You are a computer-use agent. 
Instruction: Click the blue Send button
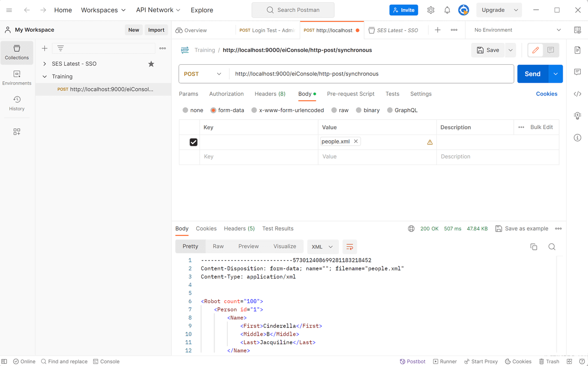[x=532, y=74]
